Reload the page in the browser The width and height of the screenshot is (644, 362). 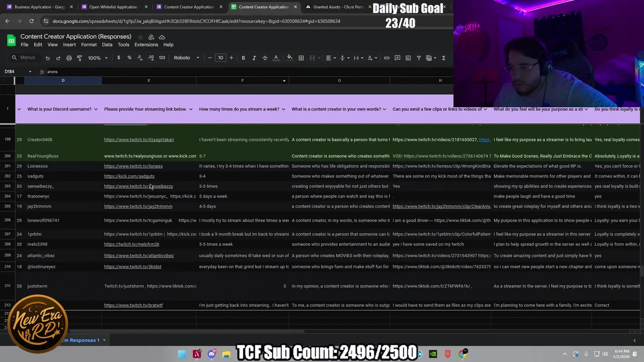coord(31,21)
